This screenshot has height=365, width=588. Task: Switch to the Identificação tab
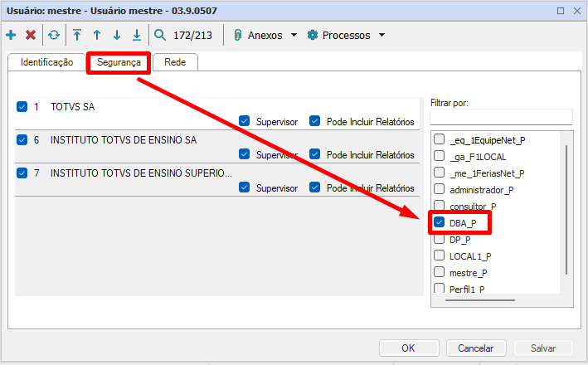pyautogui.click(x=47, y=62)
